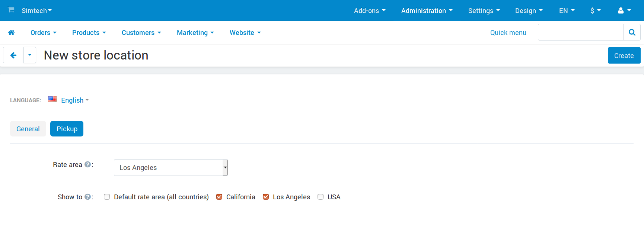Open the user account menu icon

click(624, 10)
